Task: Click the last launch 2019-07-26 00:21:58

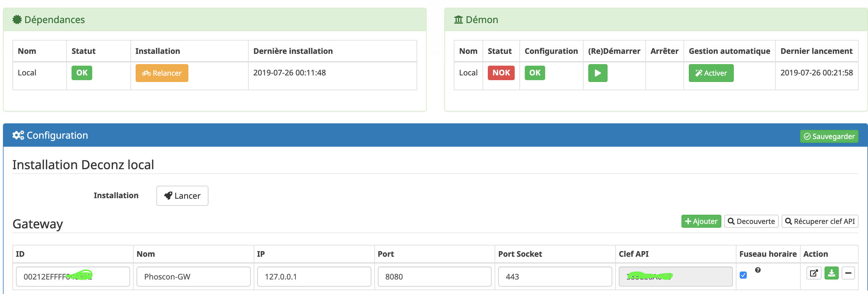Action: [817, 73]
